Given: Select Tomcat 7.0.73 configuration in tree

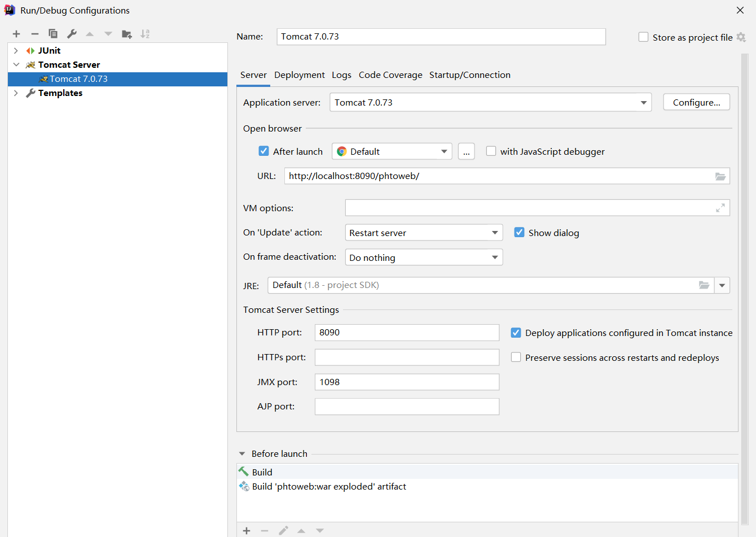Looking at the screenshot, I should [x=117, y=79].
